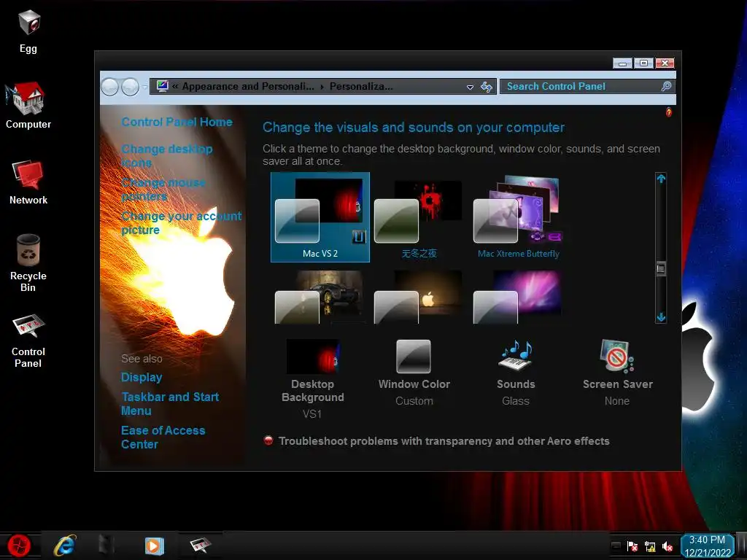Screen dimensions: 747x560
Task: Click the Forward navigation button
Action: [130, 87]
